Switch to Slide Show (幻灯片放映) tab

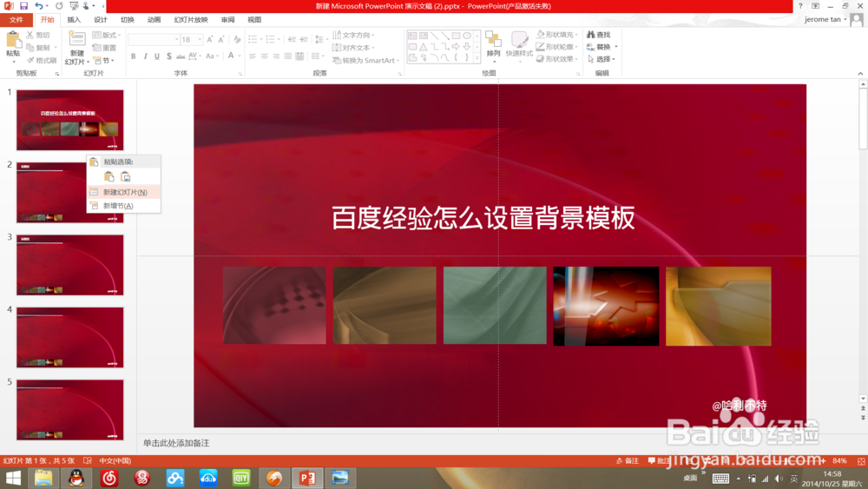(191, 19)
